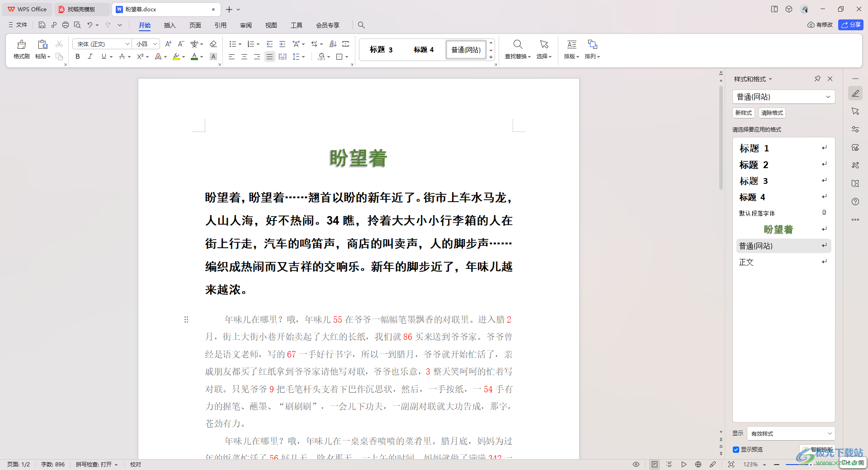Click the Increase font size icon

(168, 44)
